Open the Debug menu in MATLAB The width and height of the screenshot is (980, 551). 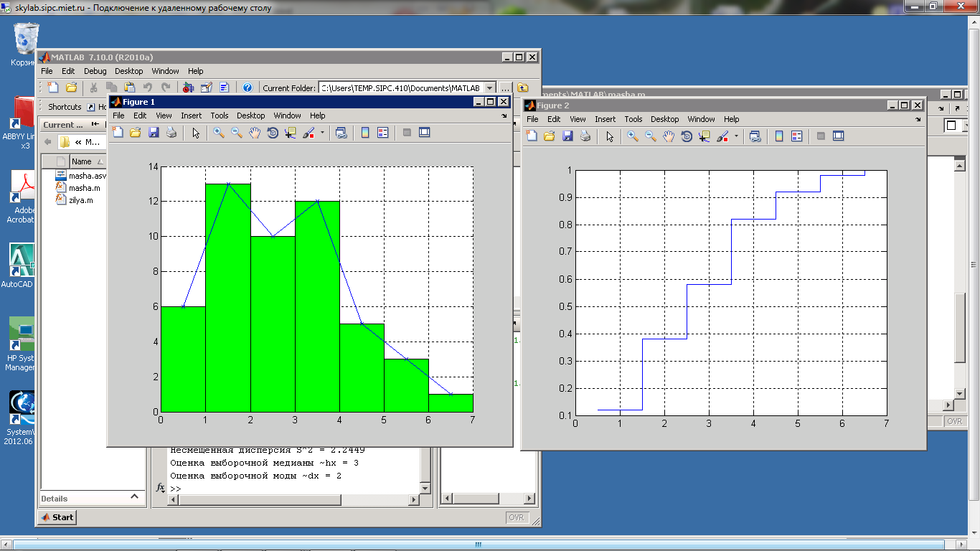[95, 71]
